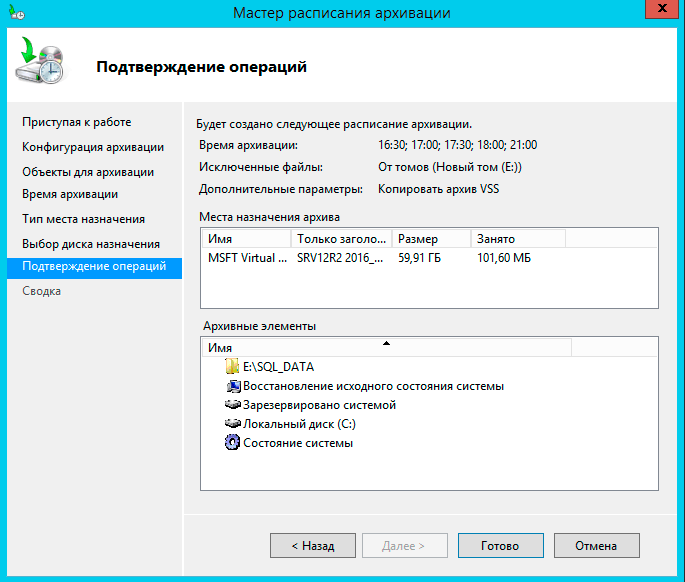Click the drive icon beside Зарезервировано системой
The image size is (685, 582).
pos(233,405)
